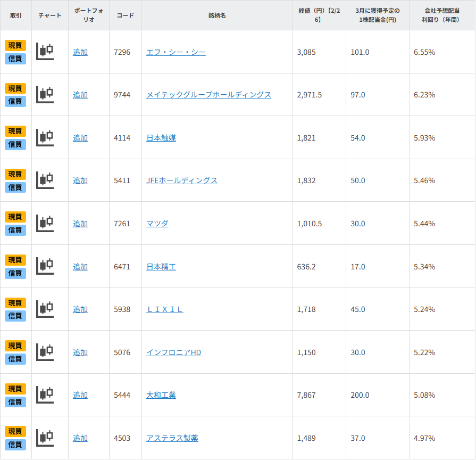This screenshot has width=476, height=460.
Task: Add 日本触媒 to portfolio via 追加
Action: tap(80, 138)
